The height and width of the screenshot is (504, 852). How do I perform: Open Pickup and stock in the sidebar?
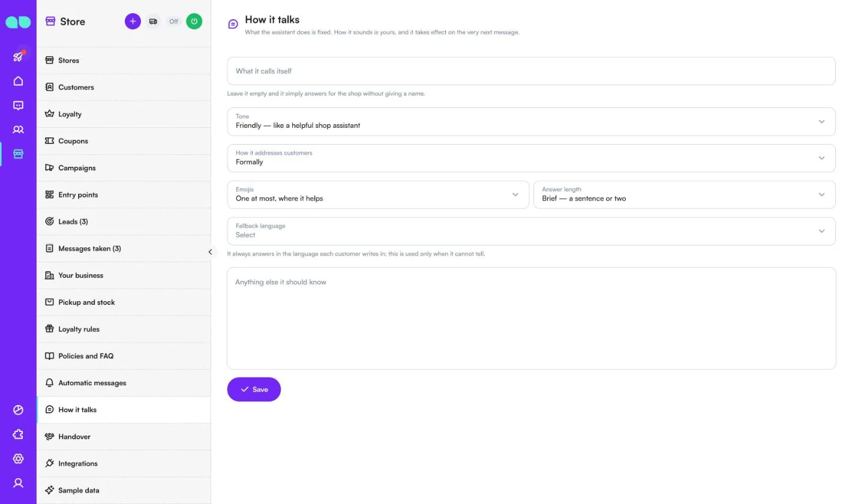(124, 302)
